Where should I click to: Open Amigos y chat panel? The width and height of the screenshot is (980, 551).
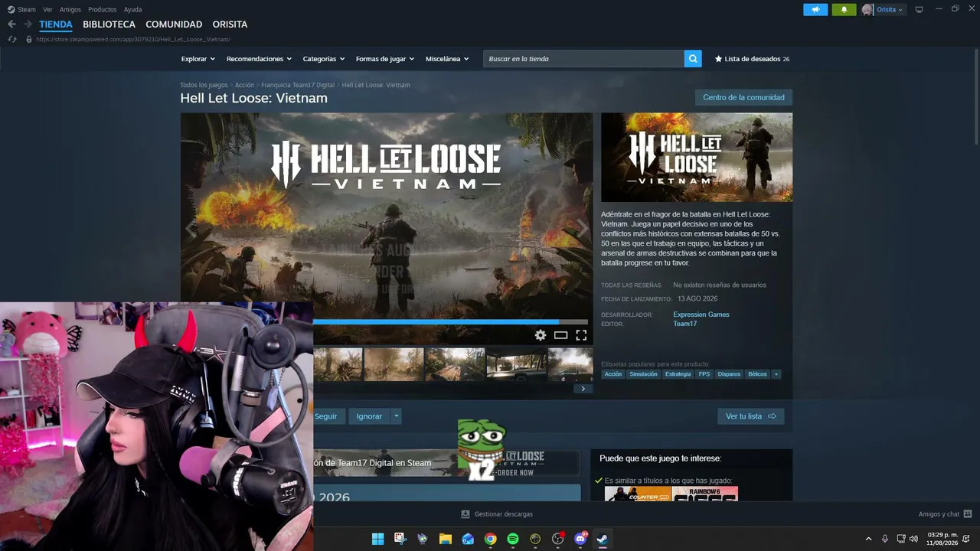click(945, 514)
